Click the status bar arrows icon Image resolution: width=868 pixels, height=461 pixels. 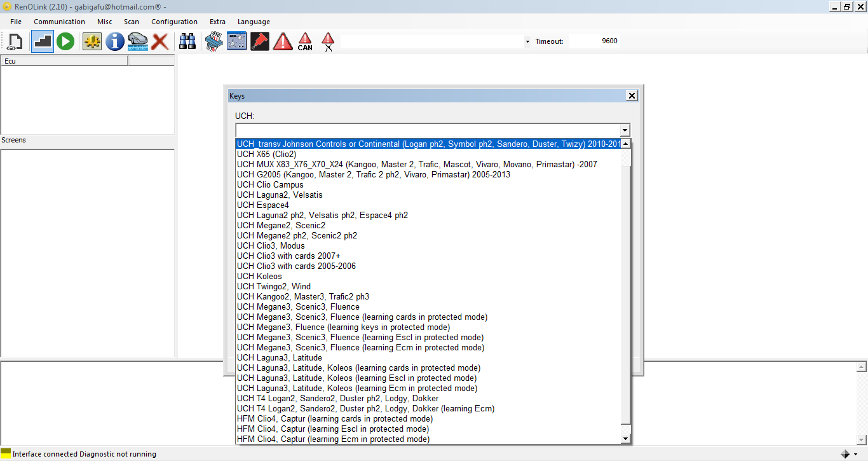tap(845, 454)
